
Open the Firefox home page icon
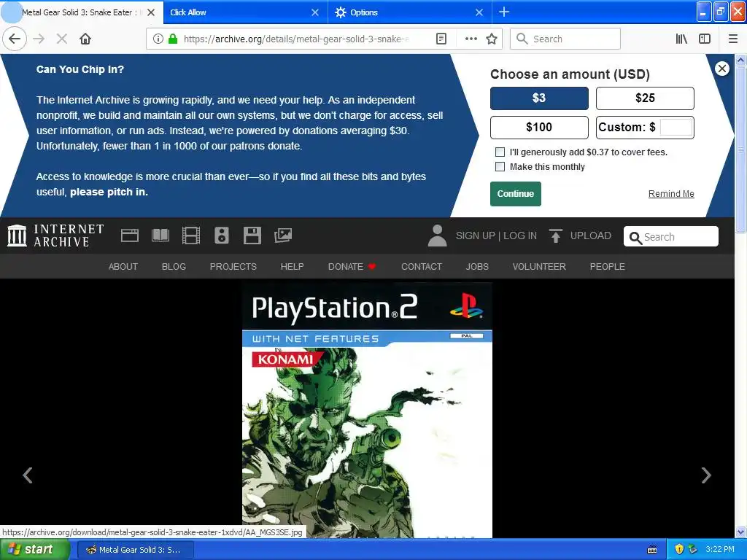[x=85, y=39]
